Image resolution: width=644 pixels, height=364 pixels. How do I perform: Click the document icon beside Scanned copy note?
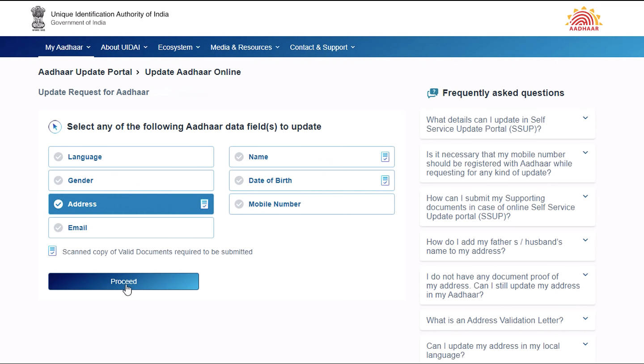tap(52, 251)
